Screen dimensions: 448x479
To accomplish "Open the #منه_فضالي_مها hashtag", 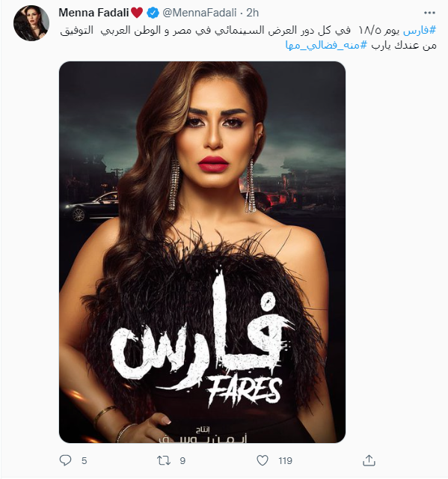I will click(326, 45).
